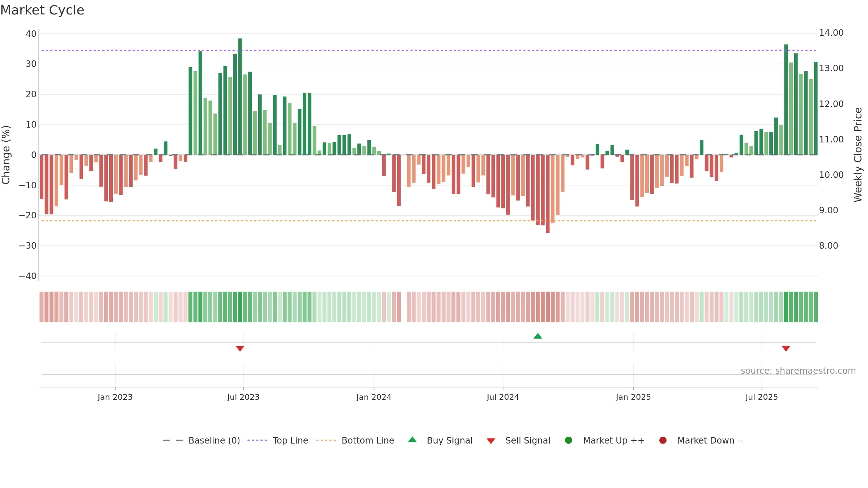This screenshot has width=868, height=488.
Task: Click the red Market Down circle legend icon
Action: click(x=663, y=440)
